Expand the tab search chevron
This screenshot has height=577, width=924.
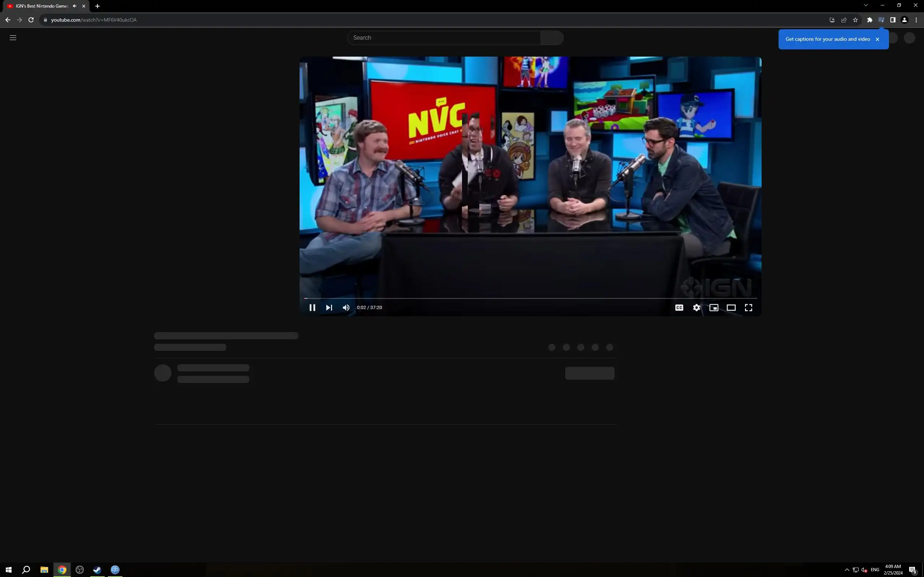[x=866, y=5]
